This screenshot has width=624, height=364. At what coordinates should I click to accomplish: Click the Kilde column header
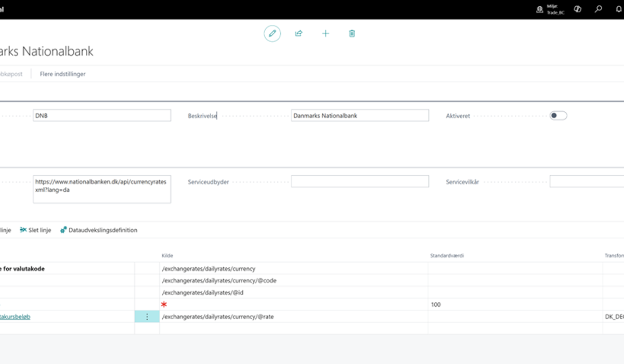pos(167,256)
